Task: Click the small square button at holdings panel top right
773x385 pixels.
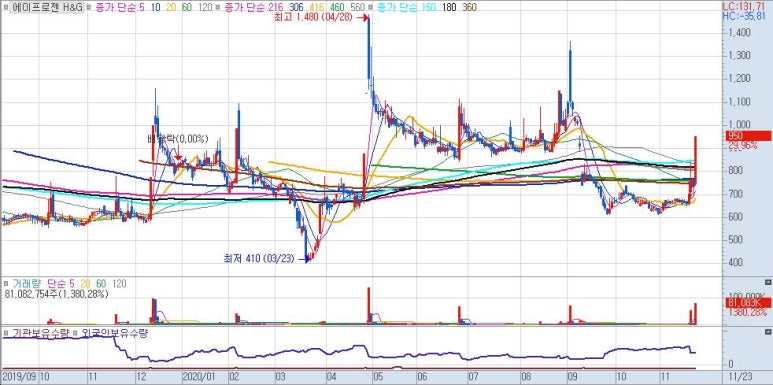Action: click(767, 331)
